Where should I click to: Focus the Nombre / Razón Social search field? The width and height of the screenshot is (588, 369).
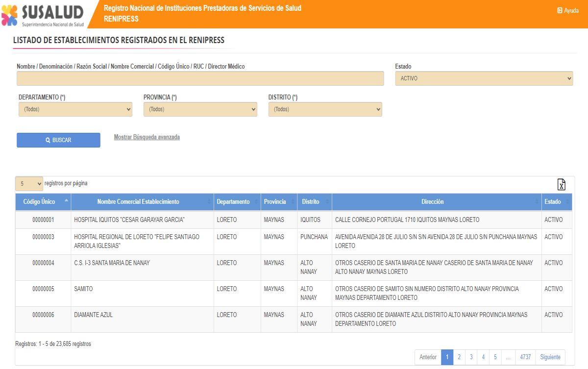click(200, 78)
